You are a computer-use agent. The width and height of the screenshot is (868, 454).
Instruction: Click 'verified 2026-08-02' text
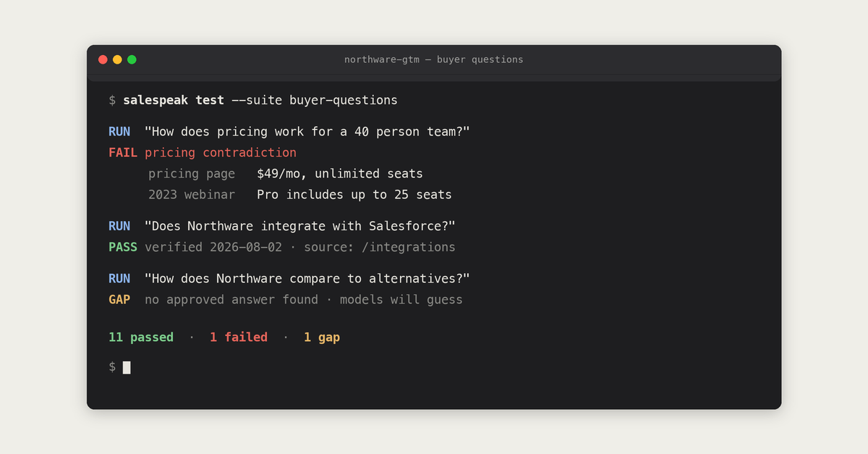(x=213, y=247)
